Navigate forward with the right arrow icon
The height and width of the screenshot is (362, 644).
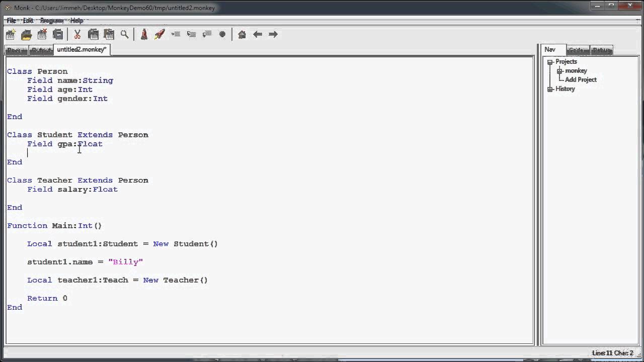273,34
